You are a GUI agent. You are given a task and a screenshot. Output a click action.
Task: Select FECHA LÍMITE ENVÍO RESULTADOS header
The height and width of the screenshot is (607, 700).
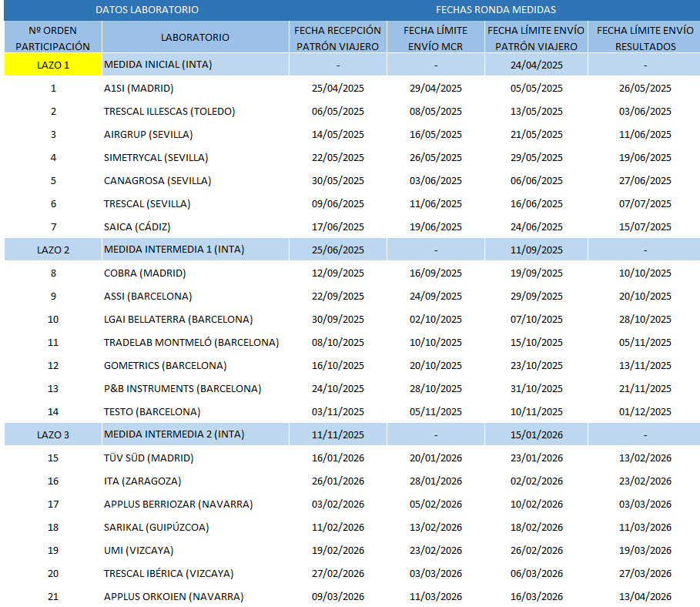[645, 38]
